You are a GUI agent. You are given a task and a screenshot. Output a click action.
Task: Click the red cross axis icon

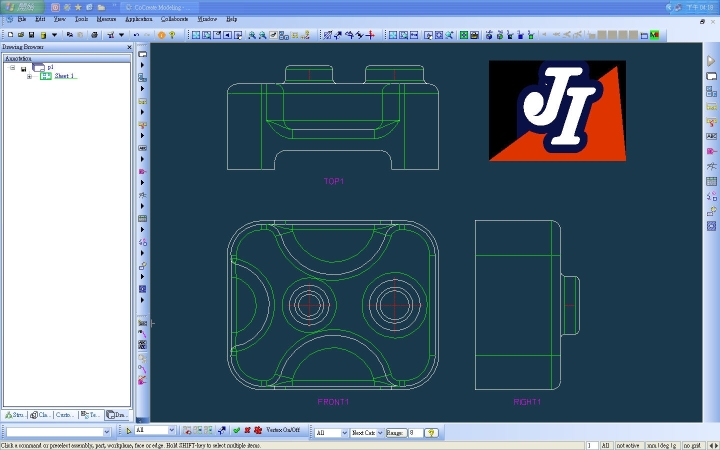tap(371, 35)
